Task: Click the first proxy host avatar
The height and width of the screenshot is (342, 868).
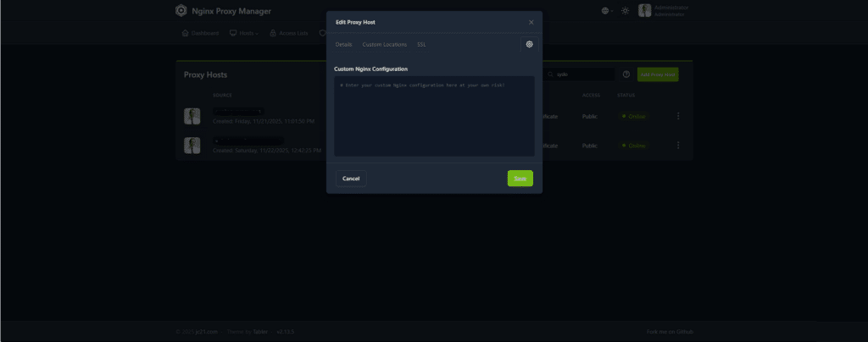Action: pos(192,116)
